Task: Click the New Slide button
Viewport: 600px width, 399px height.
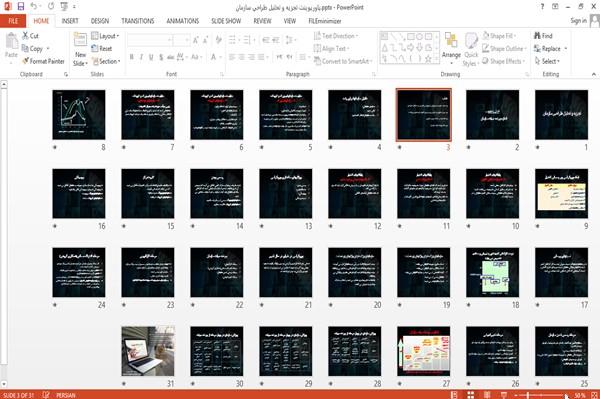Action: pos(80,49)
